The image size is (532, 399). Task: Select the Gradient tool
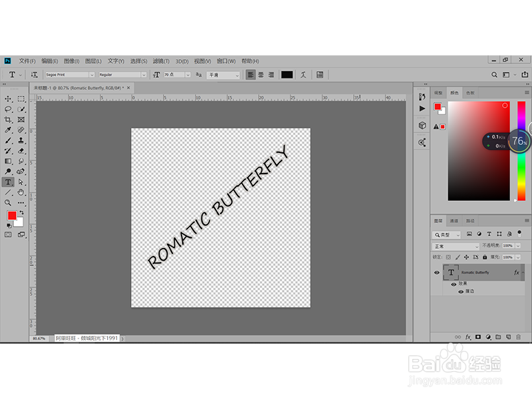click(8, 161)
